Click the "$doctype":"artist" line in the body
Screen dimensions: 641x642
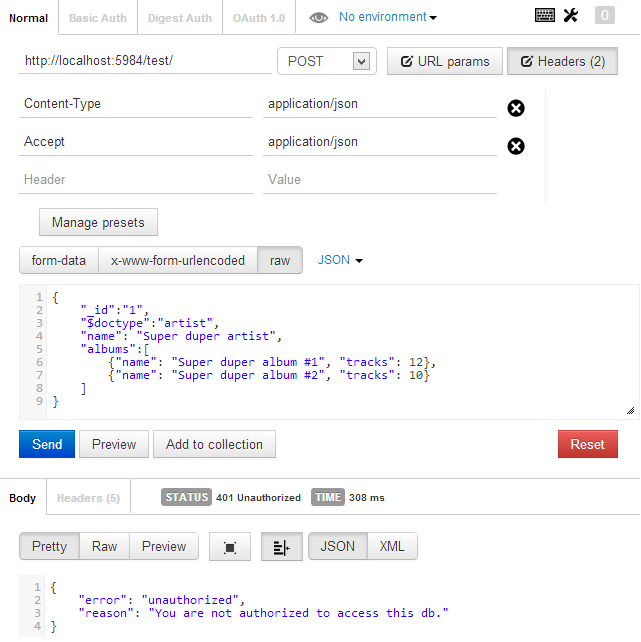(150, 323)
